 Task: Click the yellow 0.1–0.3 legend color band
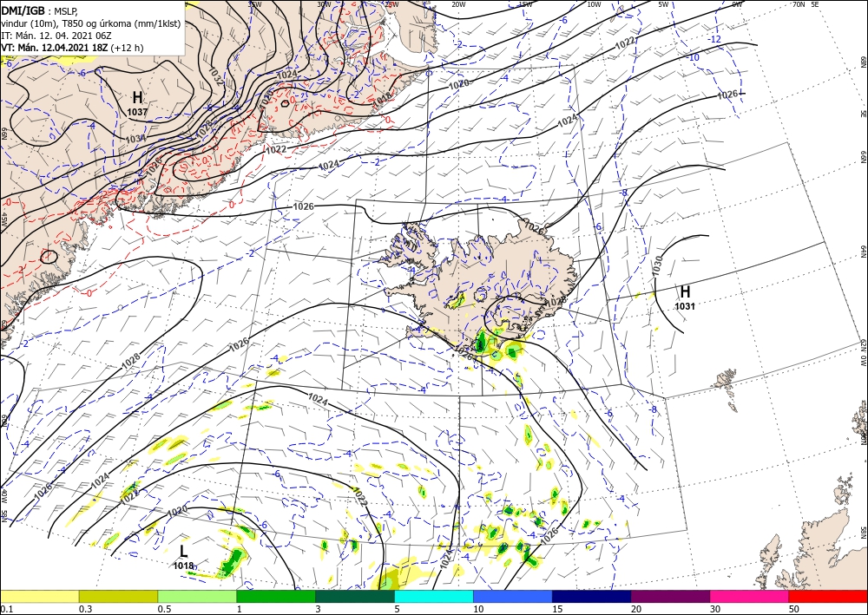click(x=39, y=596)
